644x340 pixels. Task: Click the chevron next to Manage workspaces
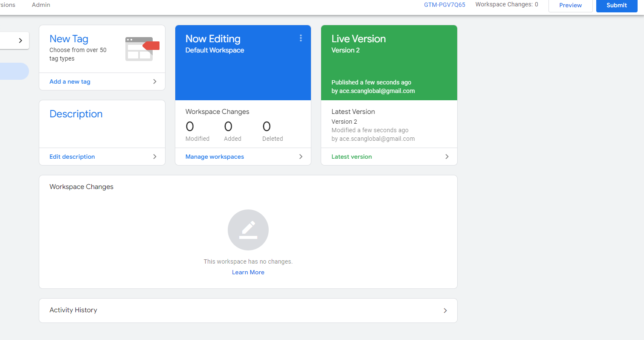(x=301, y=157)
